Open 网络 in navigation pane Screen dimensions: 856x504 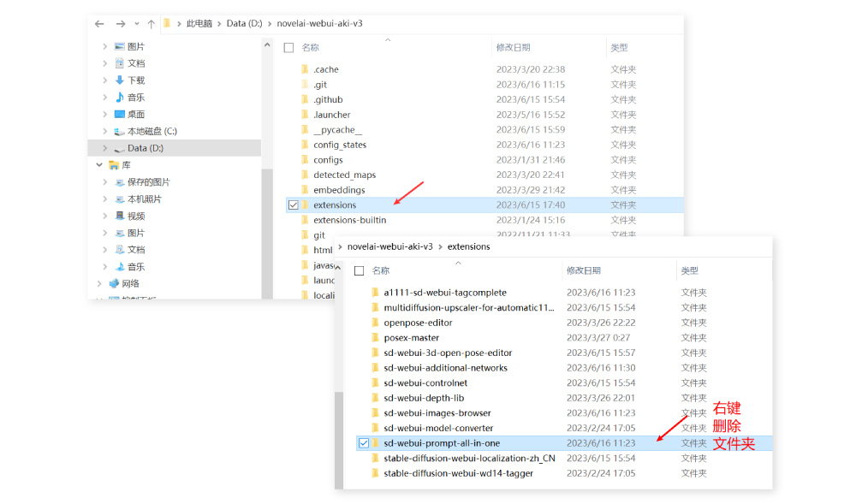(x=130, y=283)
